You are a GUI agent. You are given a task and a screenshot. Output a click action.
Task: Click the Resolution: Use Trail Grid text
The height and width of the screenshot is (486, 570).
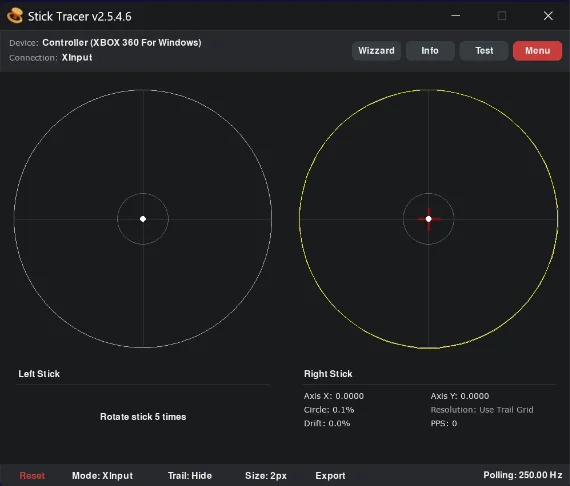tap(482, 410)
